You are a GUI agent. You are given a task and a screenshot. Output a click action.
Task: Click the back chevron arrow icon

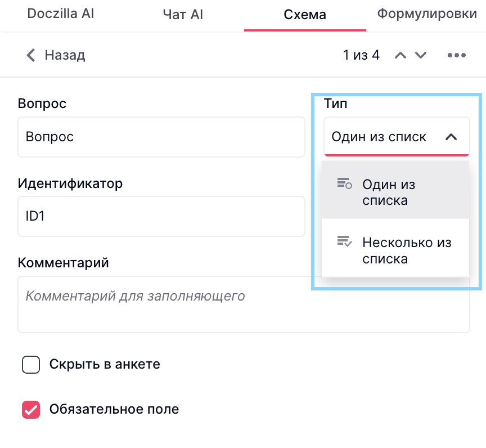click(31, 55)
